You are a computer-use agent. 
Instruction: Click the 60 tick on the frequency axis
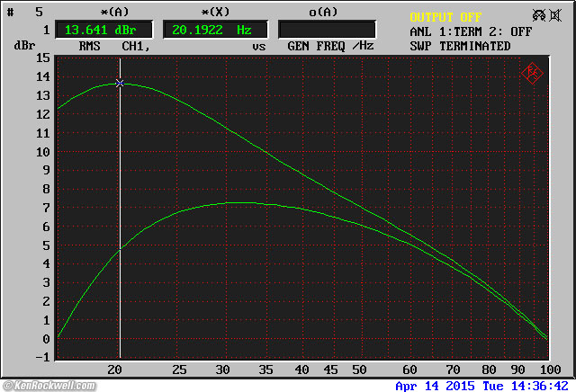pos(409,370)
